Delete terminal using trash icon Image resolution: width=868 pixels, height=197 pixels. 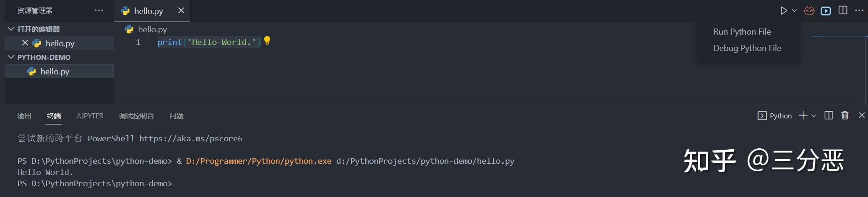coord(845,115)
